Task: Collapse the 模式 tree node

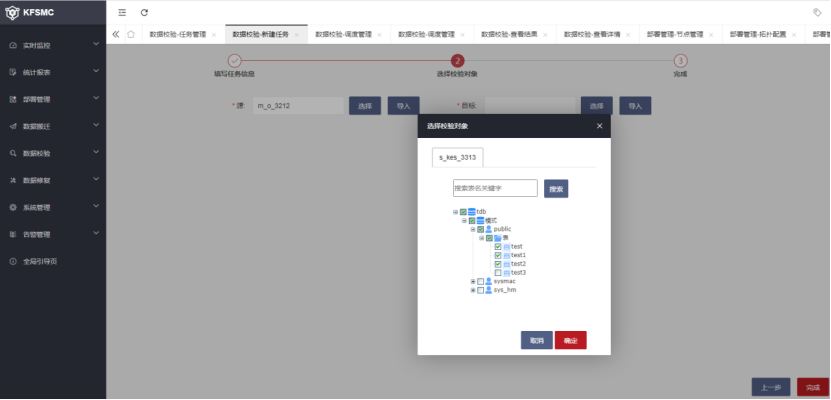Action: 464,220
